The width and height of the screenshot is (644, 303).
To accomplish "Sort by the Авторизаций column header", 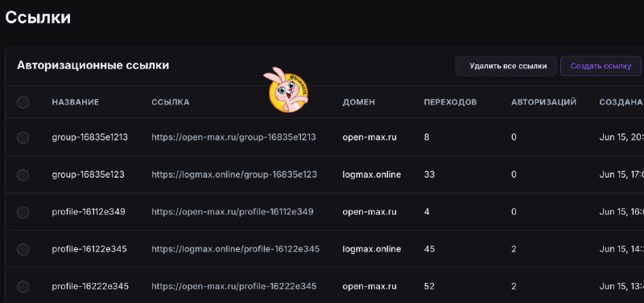I will [544, 102].
